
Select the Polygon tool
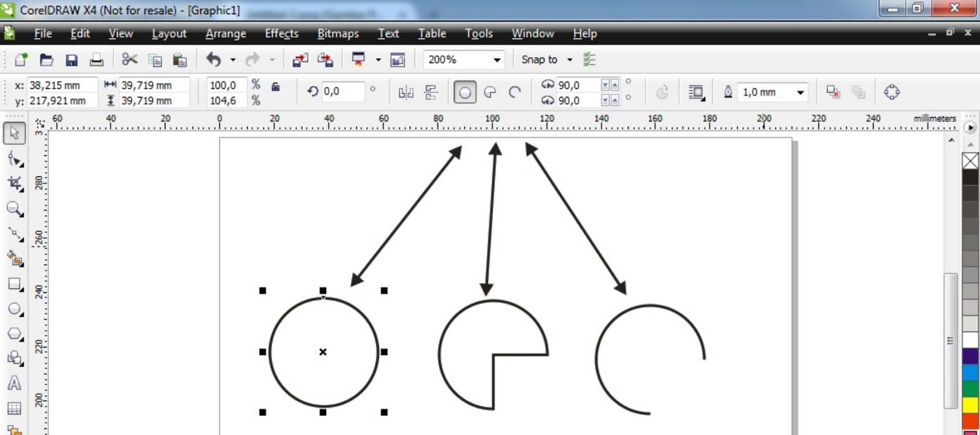(15, 335)
